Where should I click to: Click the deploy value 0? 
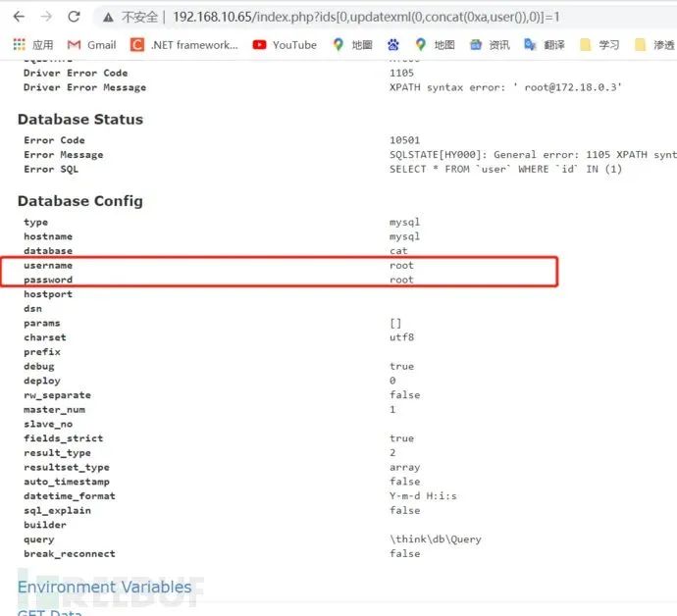[x=392, y=381]
